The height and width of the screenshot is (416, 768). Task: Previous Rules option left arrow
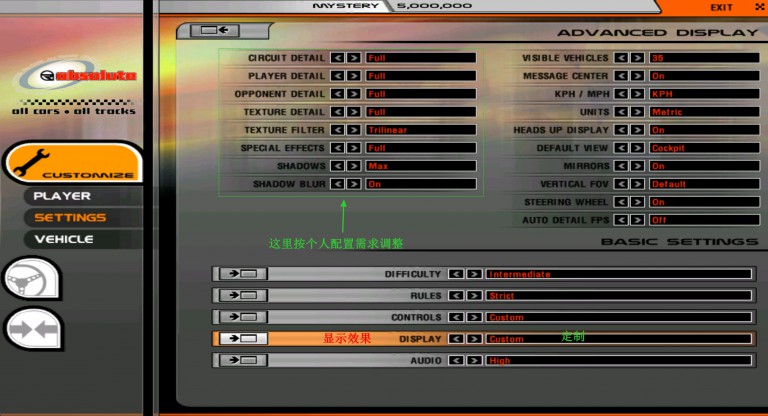pyautogui.click(x=456, y=295)
